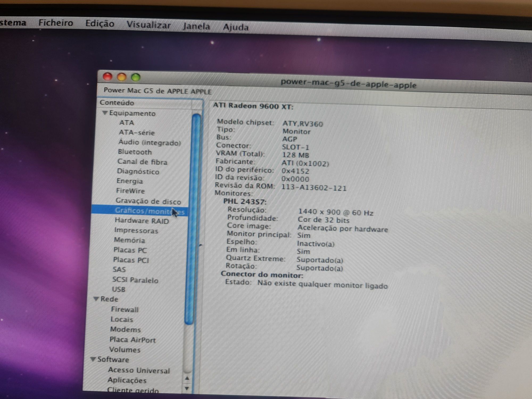Collapse the Rede section triangle
Screen dimensions: 532x399
coord(96,299)
